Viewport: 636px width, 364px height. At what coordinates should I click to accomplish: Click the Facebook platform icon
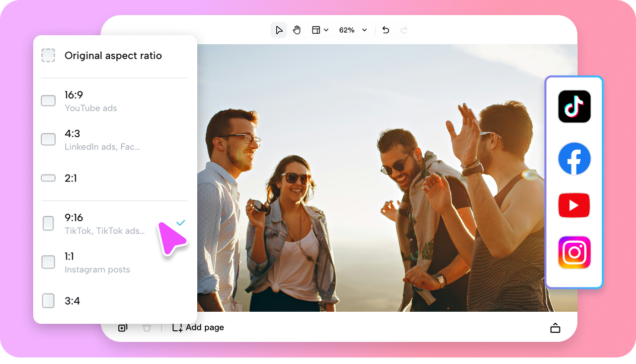(574, 158)
